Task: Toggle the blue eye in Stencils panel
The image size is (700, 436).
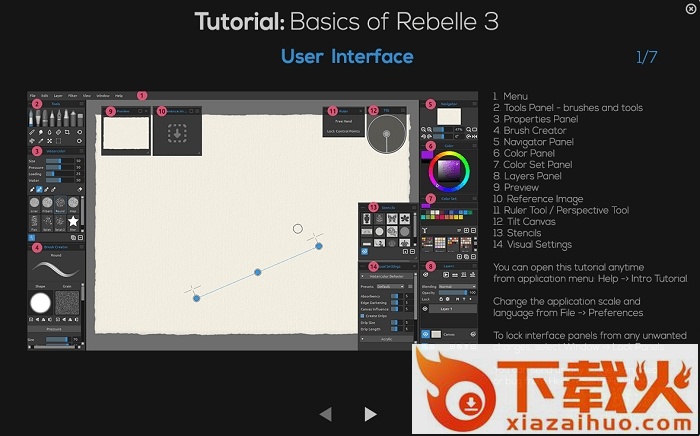Action: (364, 251)
